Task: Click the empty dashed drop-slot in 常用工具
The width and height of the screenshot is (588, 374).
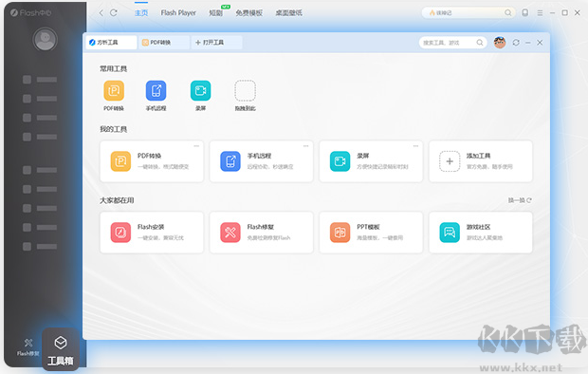Action: click(x=246, y=90)
